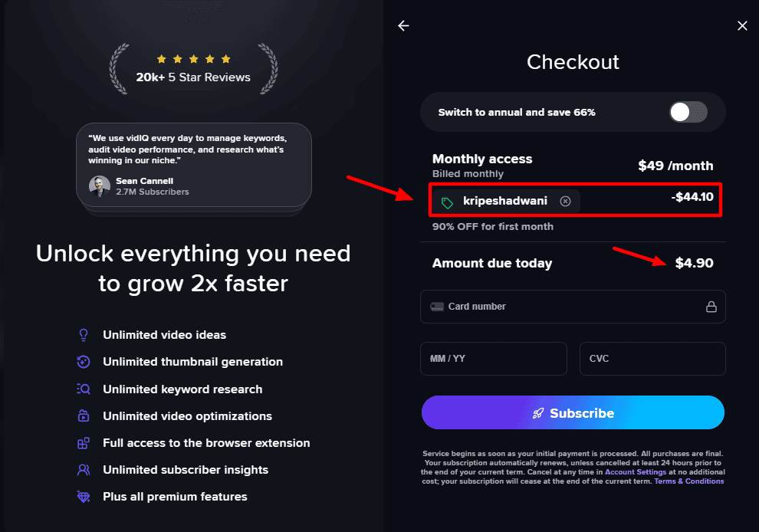
Task: Toggle switch to annual billing
Action: (688, 113)
